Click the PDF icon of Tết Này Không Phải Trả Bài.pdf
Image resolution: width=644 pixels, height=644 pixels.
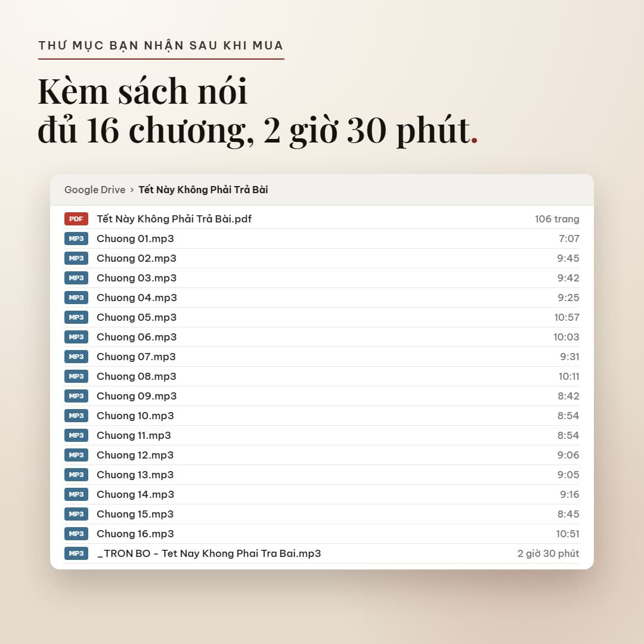pyautogui.click(x=76, y=219)
